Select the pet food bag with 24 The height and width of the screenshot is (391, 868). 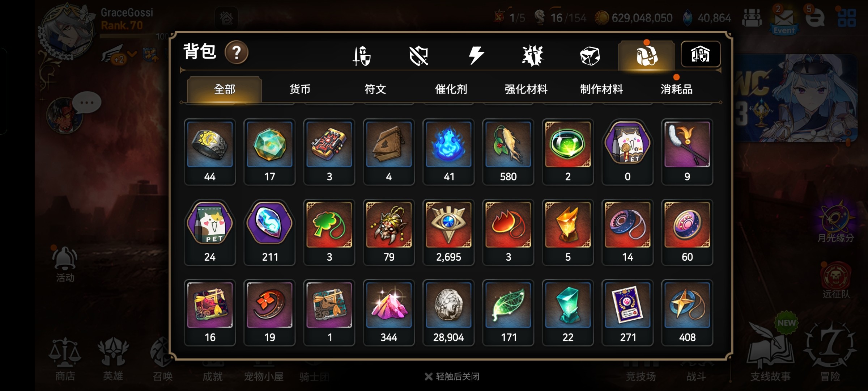click(x=210, y=232)
